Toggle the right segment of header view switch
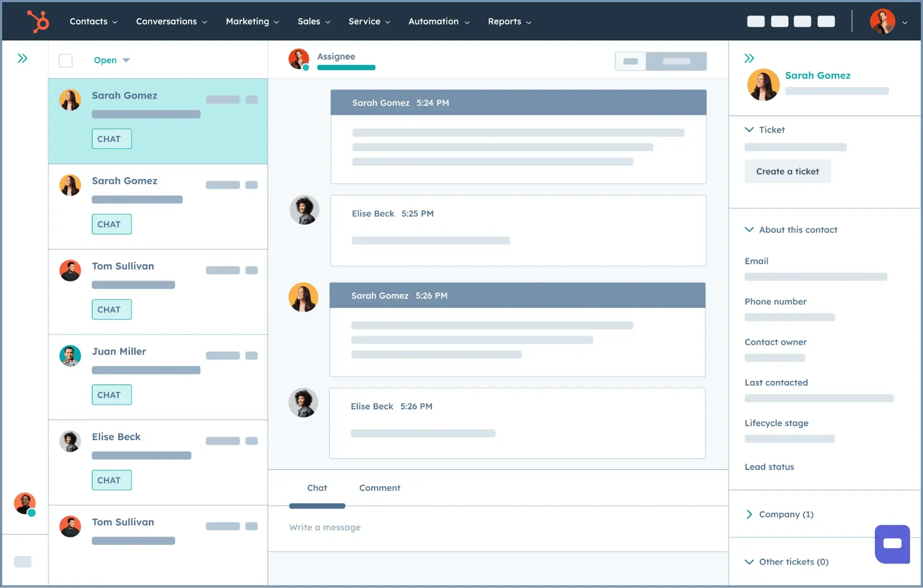The height and width of the screenshot is (588, 923). (676, 61)
